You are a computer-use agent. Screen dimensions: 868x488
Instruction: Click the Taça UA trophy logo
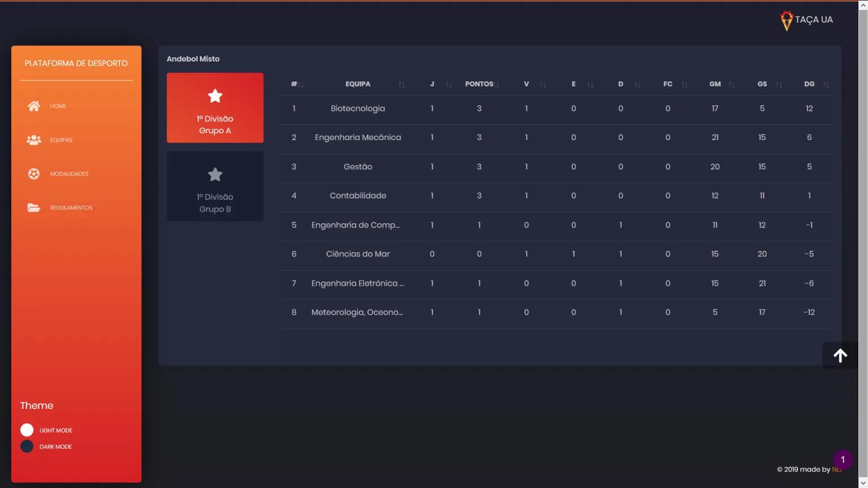[x=786, y=21]
